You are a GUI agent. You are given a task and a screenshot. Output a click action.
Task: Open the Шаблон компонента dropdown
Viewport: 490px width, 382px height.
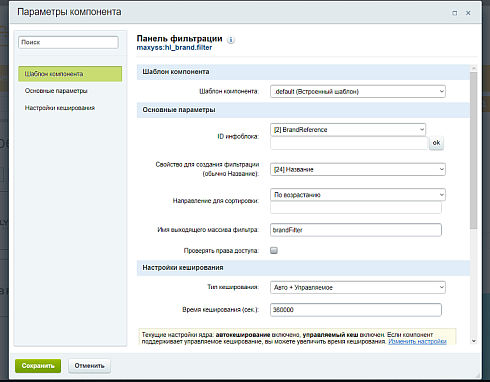[358, 91]
